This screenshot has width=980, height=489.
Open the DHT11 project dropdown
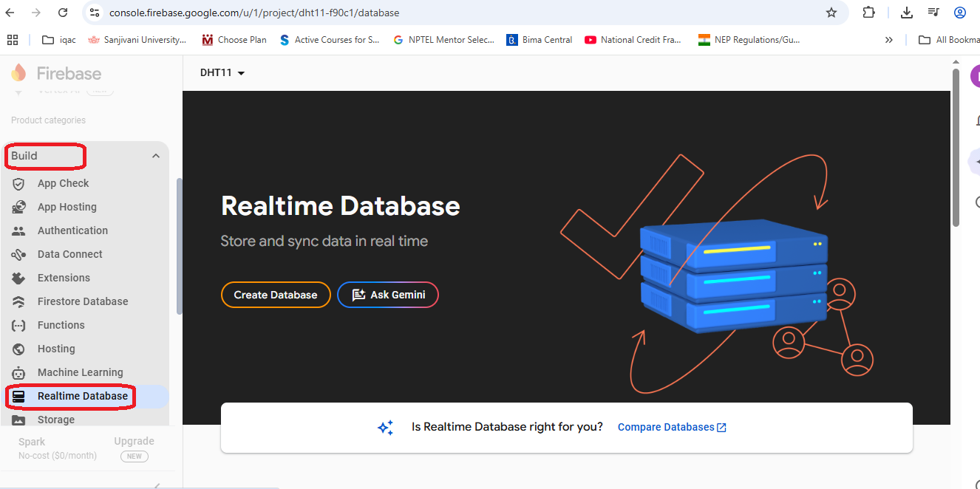222,72
